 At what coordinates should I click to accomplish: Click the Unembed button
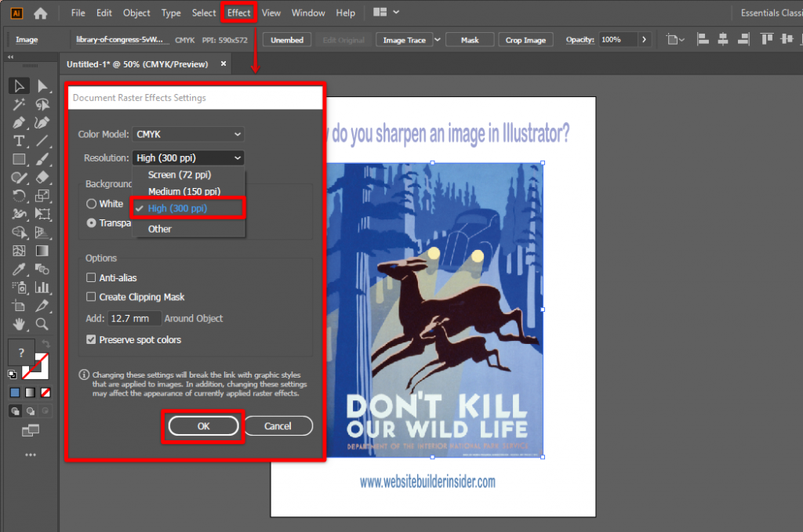pyautogui.click(x=286, y=39)
